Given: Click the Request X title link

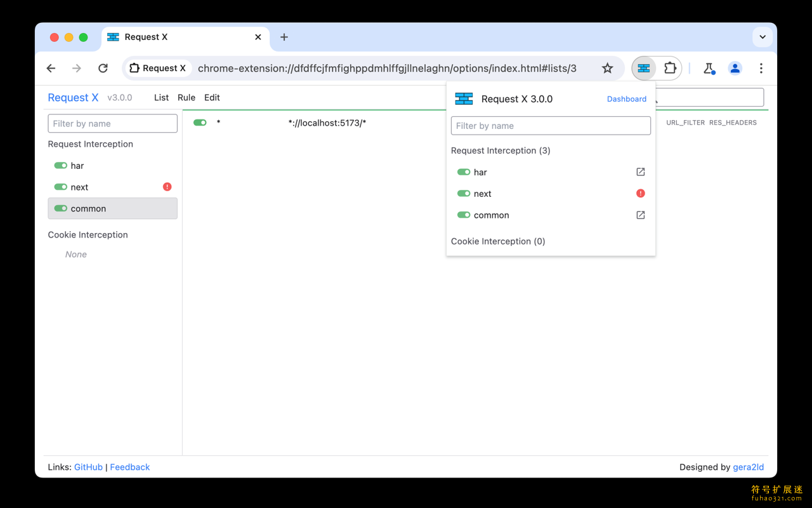Looking at the screenshot, I should point(73,97).
